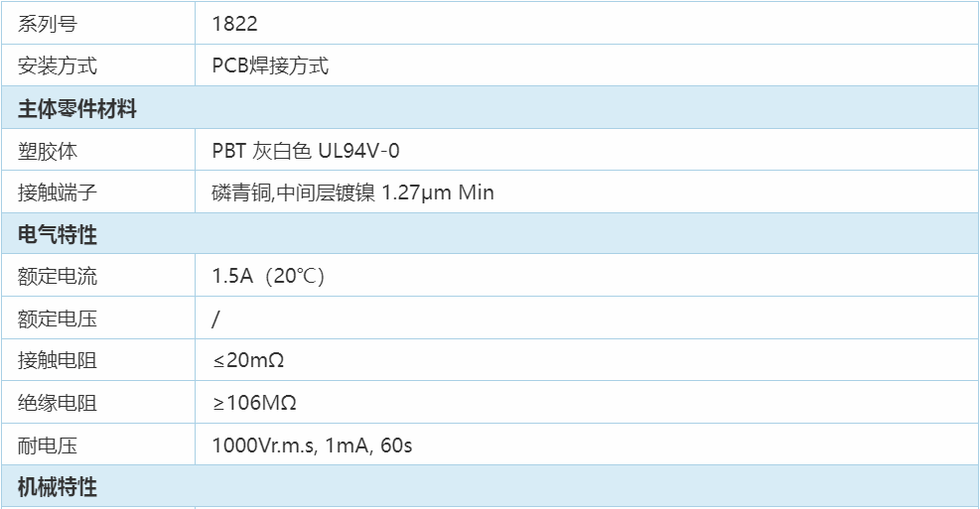This screenshot has height=509, width=980.
Task: Click the 额定电压 label cell
Action: click(98, 318)
